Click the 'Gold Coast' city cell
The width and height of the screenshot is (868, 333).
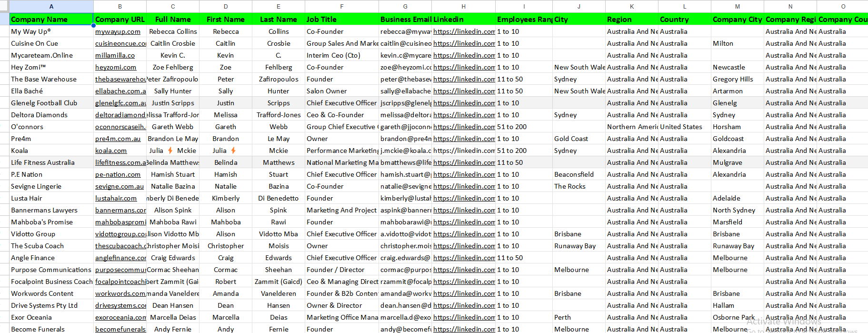coord(579,139)
